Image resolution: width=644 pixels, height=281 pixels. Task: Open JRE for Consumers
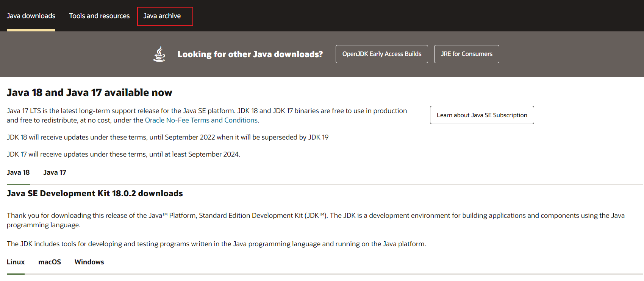[x=466, y=54]
